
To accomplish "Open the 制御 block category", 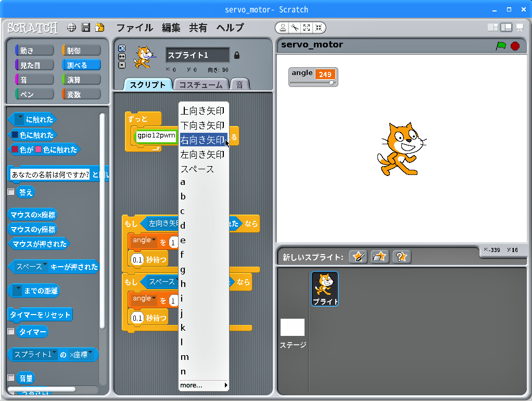I will point(81,51).
